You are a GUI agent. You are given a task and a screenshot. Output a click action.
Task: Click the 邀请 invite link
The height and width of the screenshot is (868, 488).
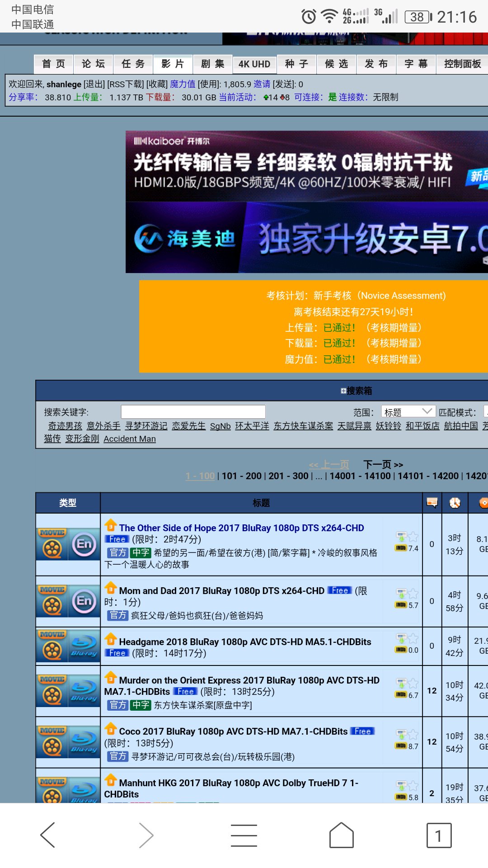(x=262, y=84)
